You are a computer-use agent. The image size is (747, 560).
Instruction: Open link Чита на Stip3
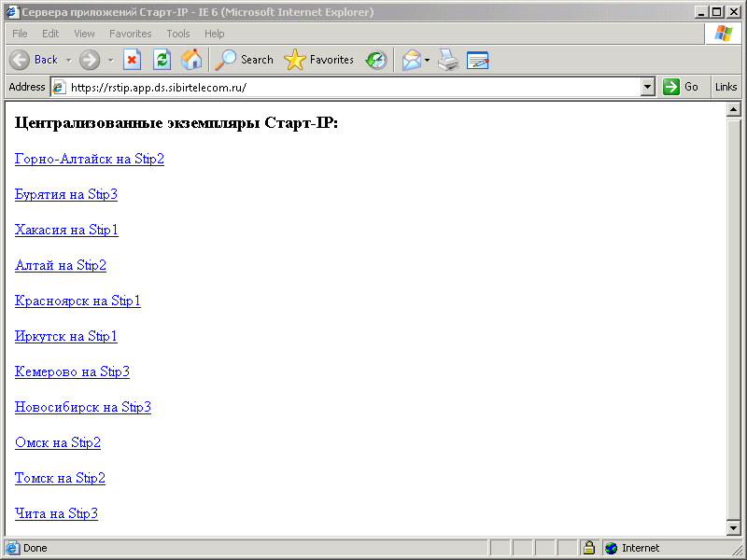point(56,513)
